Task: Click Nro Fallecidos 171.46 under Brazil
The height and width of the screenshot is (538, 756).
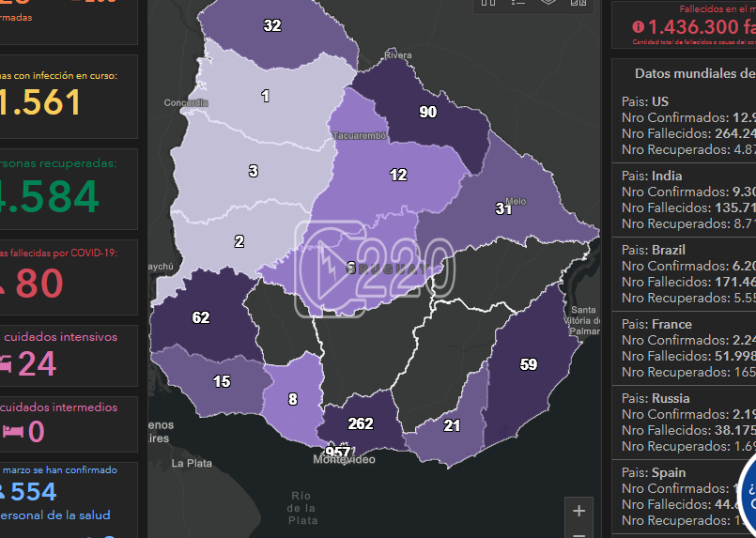Action: (x=688, y=282)
